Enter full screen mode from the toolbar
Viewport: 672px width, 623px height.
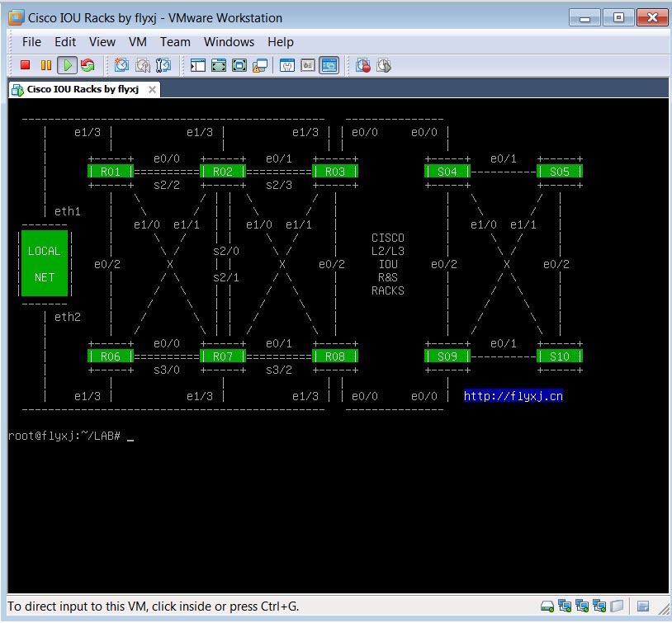pos(219,65)
